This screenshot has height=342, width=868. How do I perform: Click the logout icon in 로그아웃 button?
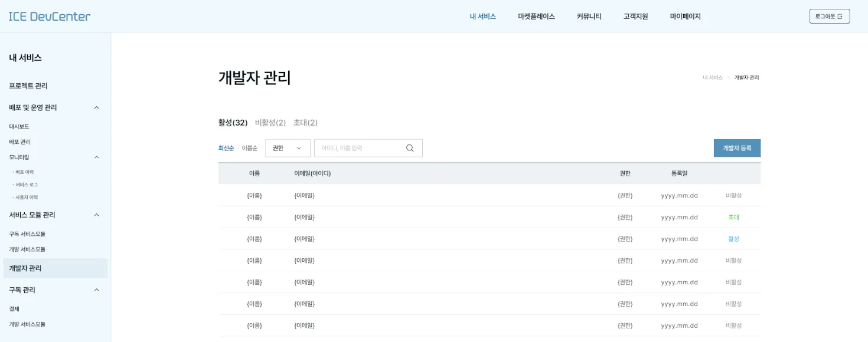click(x=841, y=16)
